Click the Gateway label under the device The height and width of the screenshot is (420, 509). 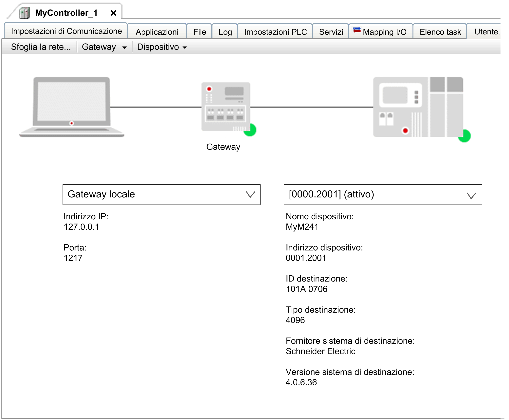pyautogui.click(x=223, y=147)
